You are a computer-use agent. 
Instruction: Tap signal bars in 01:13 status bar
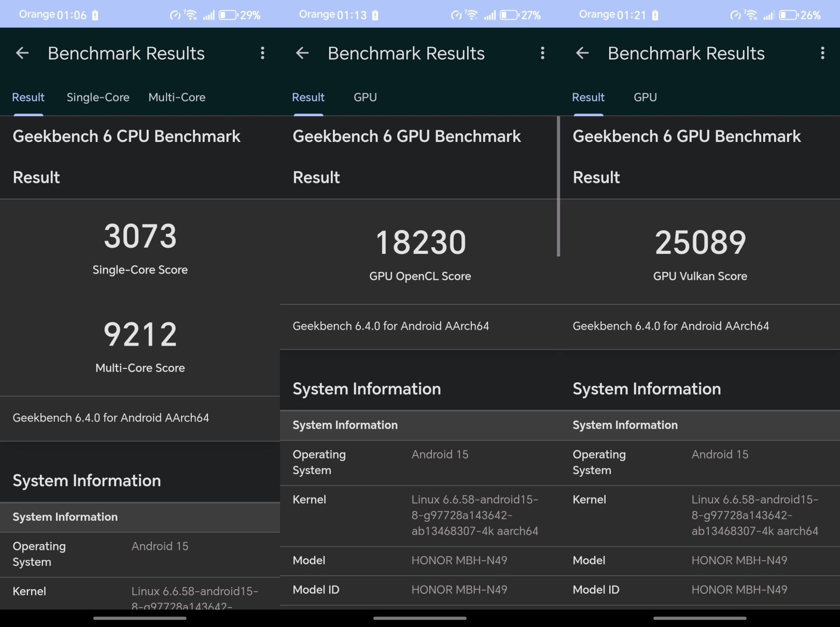click(489, 16)
